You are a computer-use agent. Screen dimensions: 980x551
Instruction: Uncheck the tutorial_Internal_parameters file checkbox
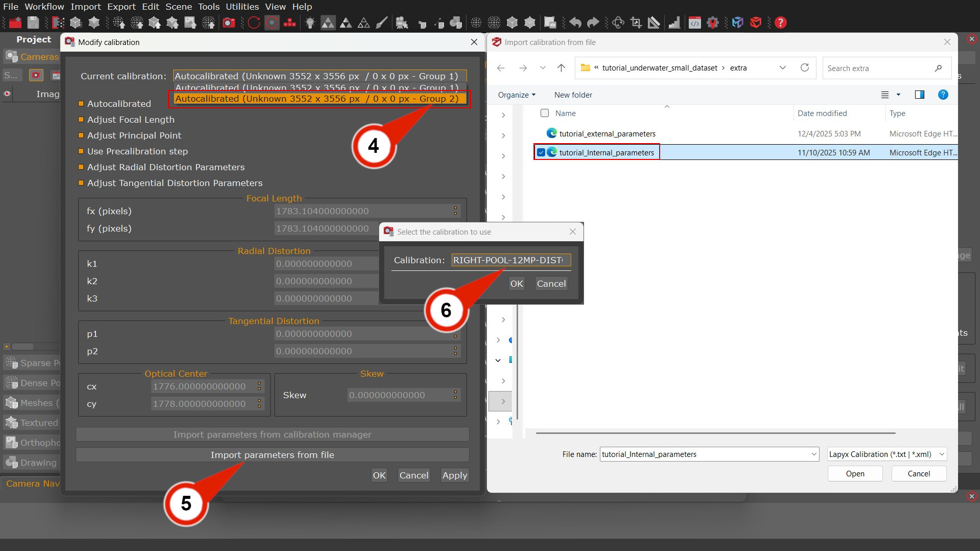click(541, 152)
